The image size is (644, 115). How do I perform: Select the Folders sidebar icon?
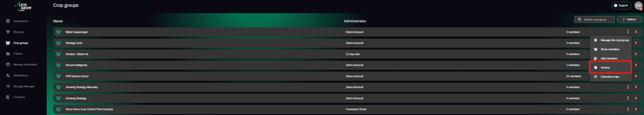(x=8, y=54)
